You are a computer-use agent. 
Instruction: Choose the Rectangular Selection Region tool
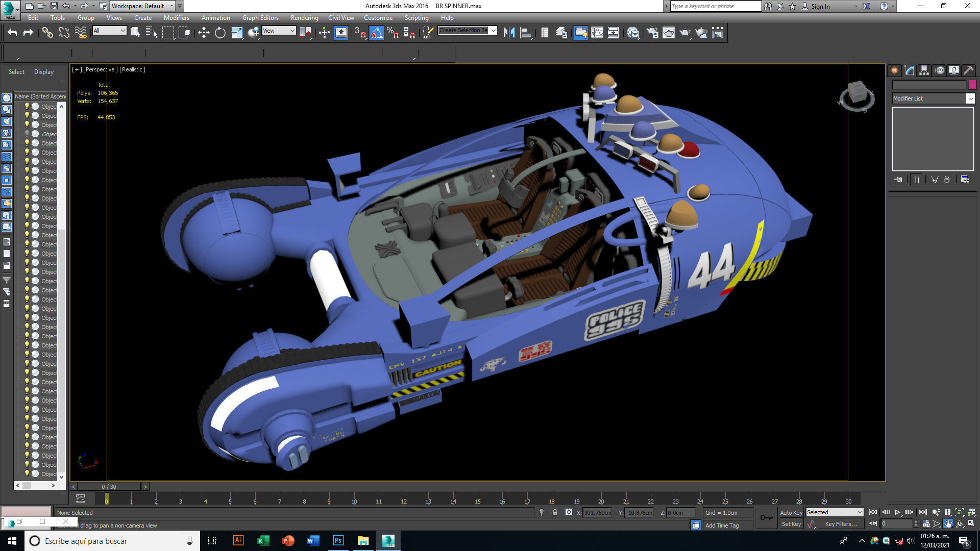168,33
